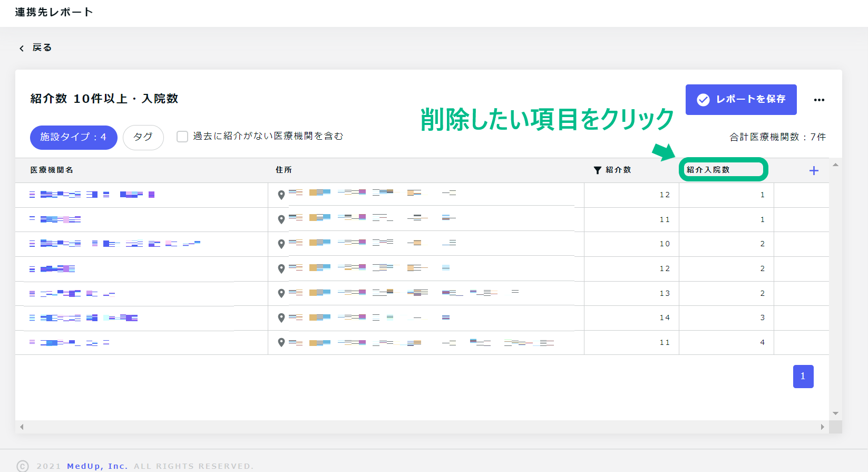The width and height of the screenshot is (868, 472).
Task: Sort by 医療機関名 column header
Action: point(52,170)
